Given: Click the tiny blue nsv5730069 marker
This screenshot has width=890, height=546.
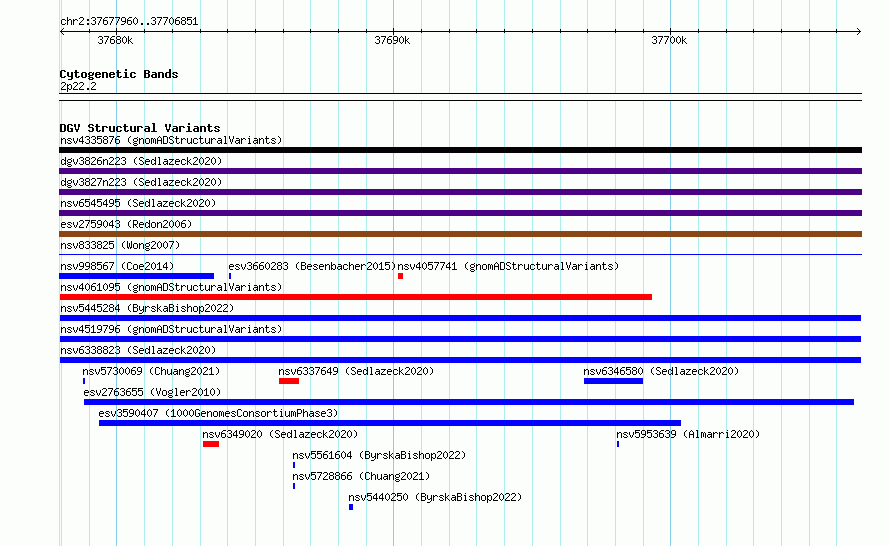Looking at the screenshot, I should coord(84,381).
